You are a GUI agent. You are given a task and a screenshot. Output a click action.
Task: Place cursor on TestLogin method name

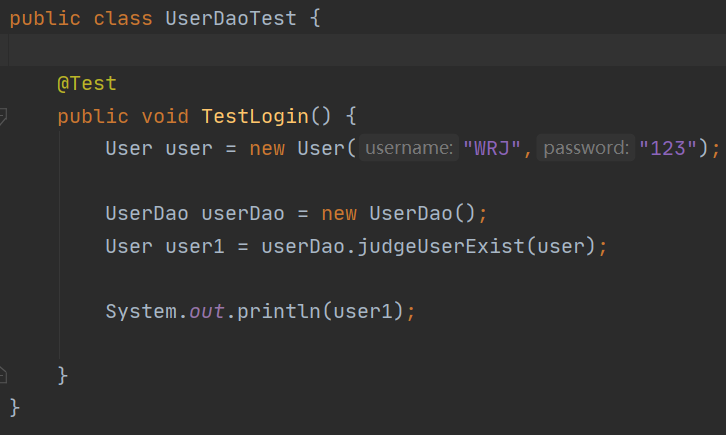254,116
